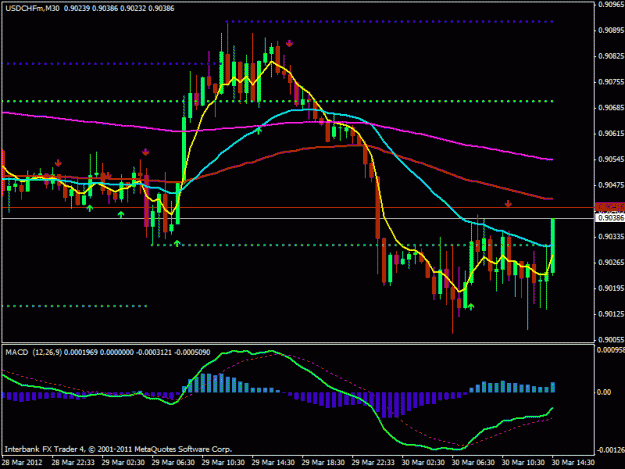Click the 30 Mar 14:30 time label
Image resolution: width=625 pixels, height=469 pixels.
click(573, 463)
